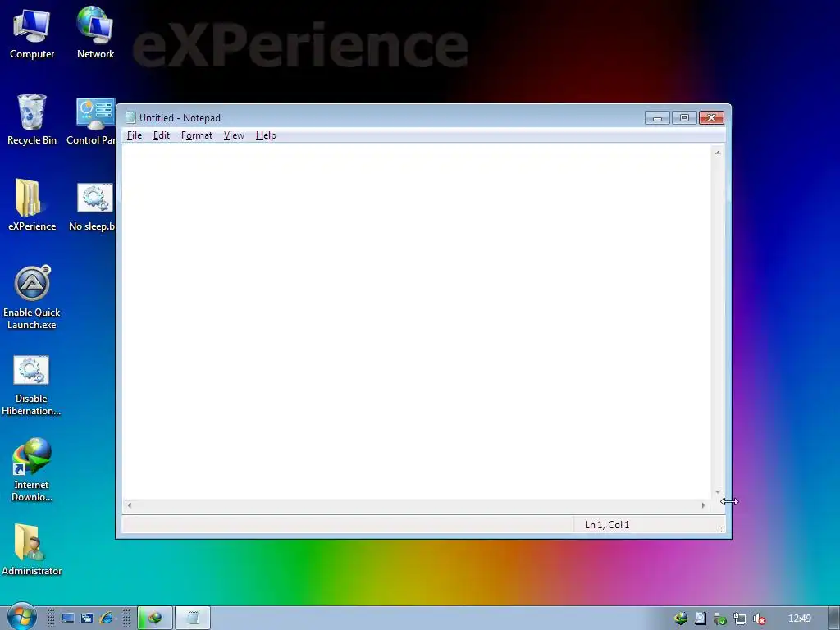Click the vertical scrollbar down arrow
This screenshot has width=840, height=630.
[x=718, y=492]
